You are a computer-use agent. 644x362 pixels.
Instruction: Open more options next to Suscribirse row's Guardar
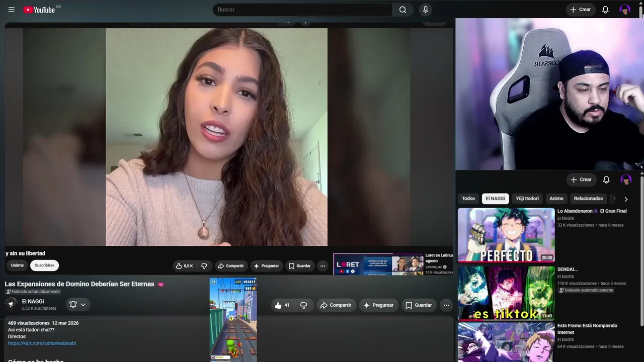(323, 266)
